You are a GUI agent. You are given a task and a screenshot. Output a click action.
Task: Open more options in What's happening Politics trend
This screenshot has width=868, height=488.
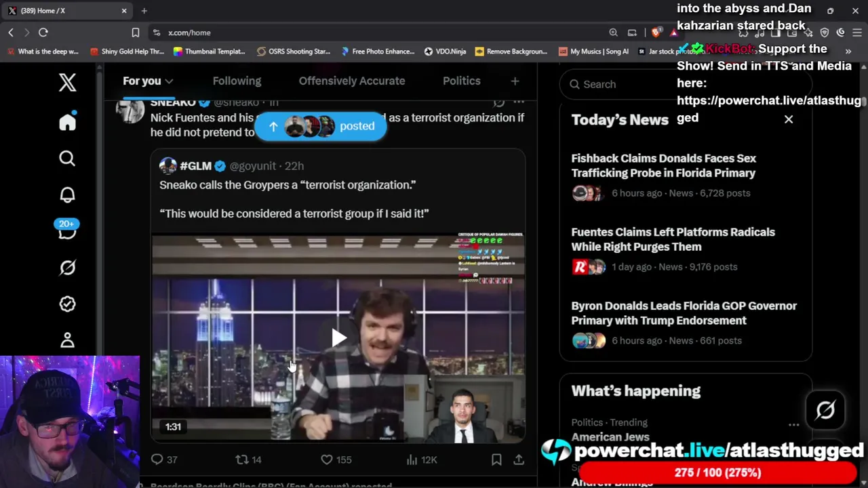793,425
